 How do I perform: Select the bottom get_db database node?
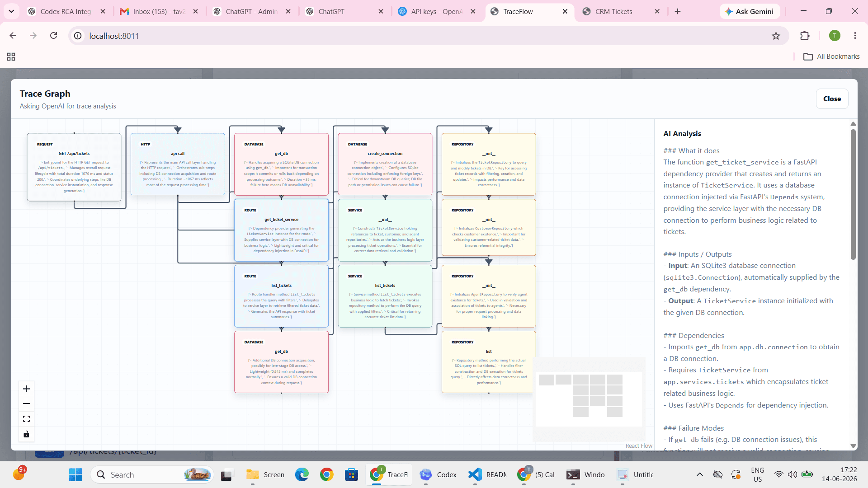(281, 362)
